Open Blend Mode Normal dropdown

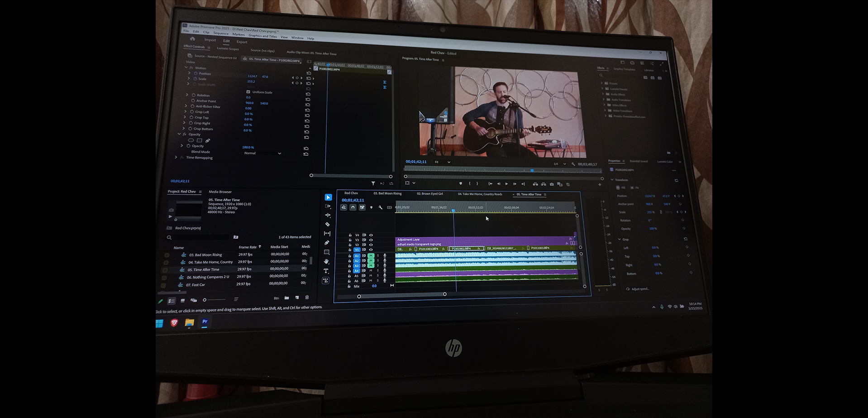coord(262,153)
